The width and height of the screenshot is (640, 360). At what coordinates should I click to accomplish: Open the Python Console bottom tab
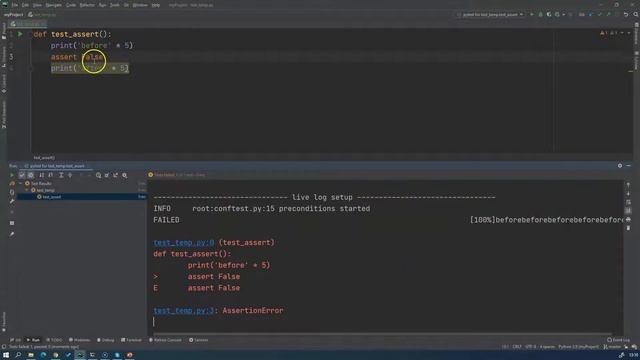[x=165, y=340]
